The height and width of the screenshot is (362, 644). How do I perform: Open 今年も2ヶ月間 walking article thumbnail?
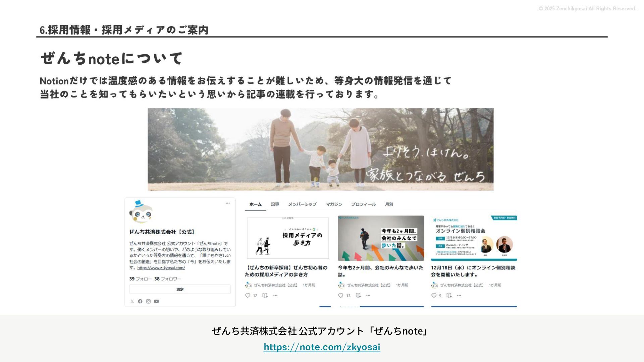[381, 238]
